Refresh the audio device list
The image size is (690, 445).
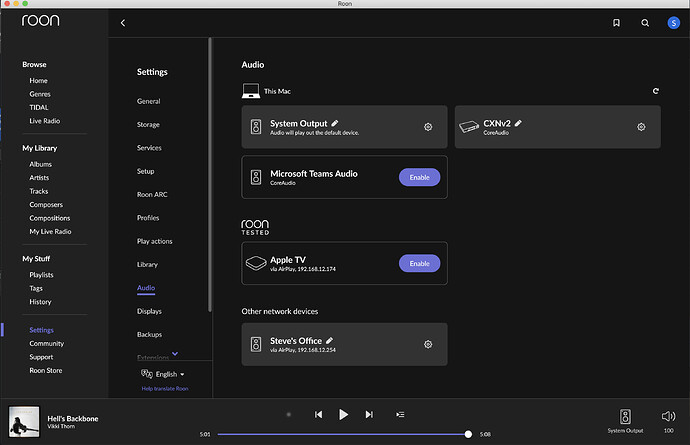click(x=656, y=91)
